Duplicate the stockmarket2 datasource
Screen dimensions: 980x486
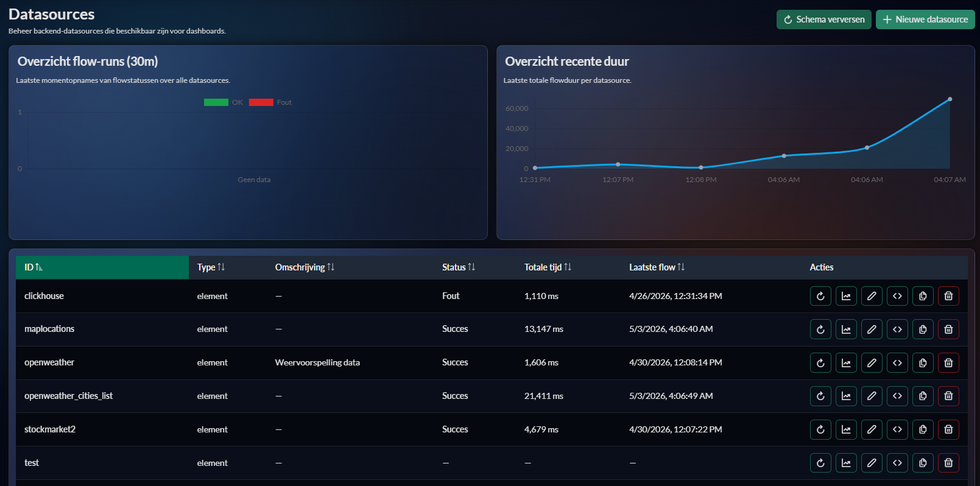pyautogui.click(x=923, y=429)
